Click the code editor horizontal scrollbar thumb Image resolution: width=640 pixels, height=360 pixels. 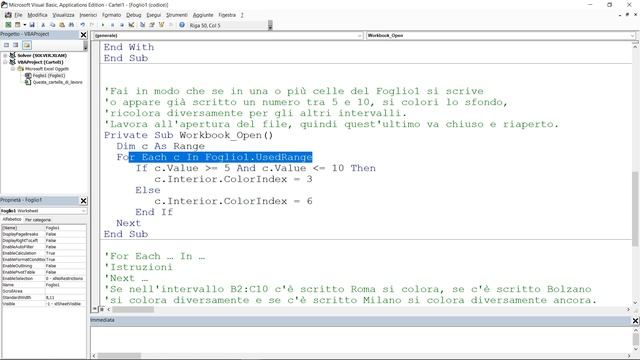pyautogui.click(x=133, y=309)
